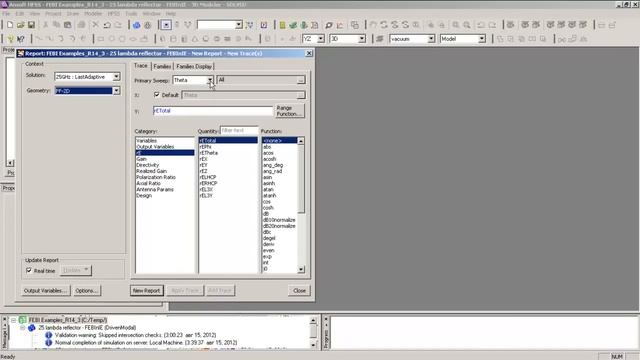
Task: Toggle the Default checkbox for X
Action: tap(157, 95)
